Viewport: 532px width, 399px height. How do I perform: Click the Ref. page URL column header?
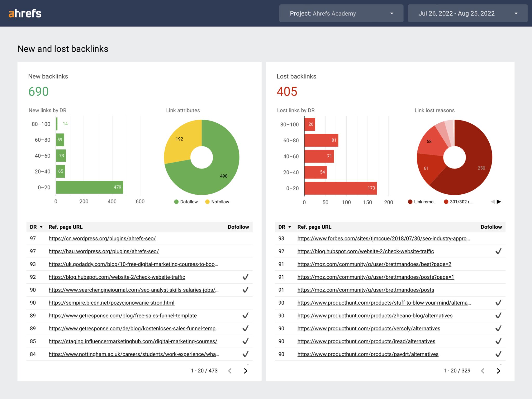pos(65,227)
